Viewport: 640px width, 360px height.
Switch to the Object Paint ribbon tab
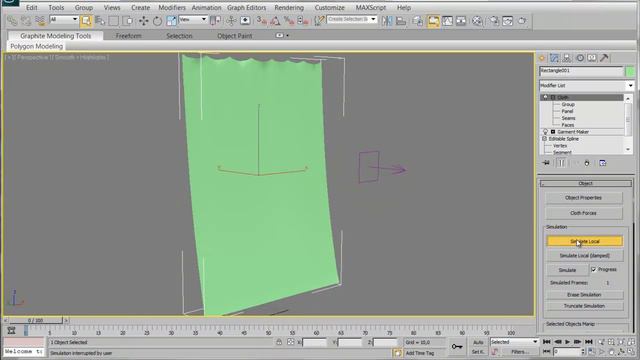point(235,36)
